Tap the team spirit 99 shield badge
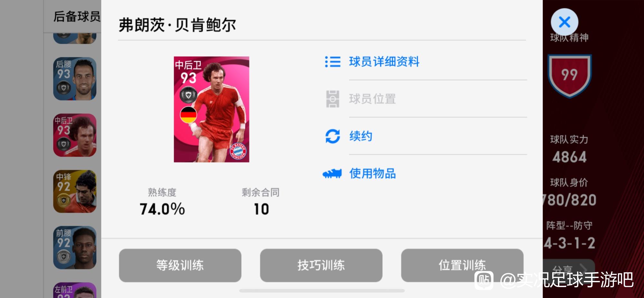 [569, 76]
